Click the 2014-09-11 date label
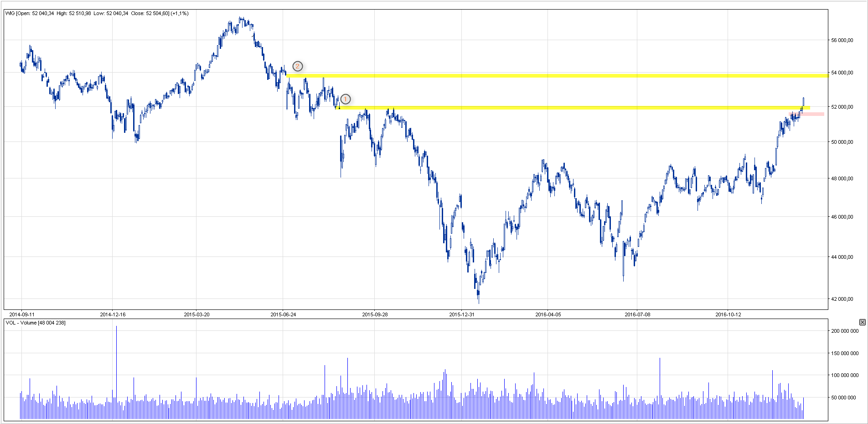This screenshot has height=424, width=868. tap(22, 314)
